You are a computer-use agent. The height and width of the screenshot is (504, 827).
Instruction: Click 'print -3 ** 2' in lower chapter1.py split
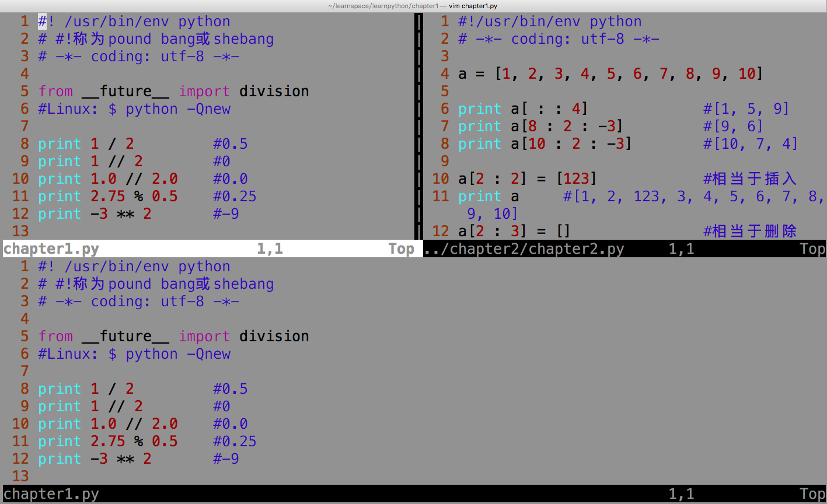coord(95,459)
